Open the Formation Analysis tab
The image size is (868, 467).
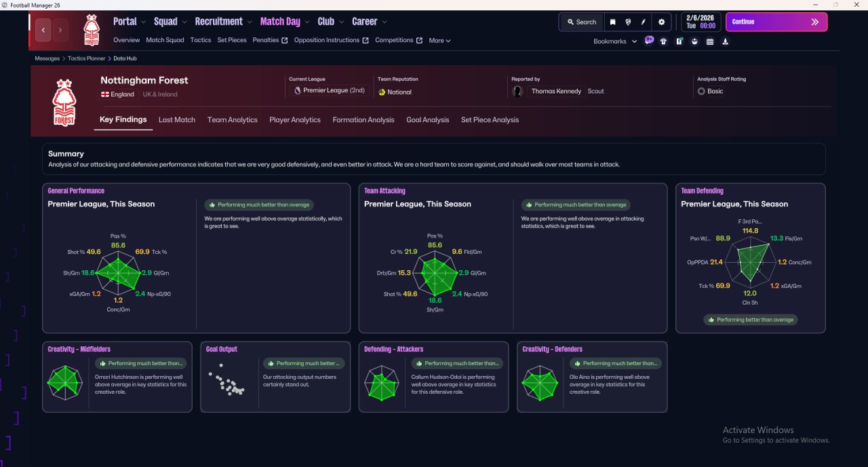363,119
